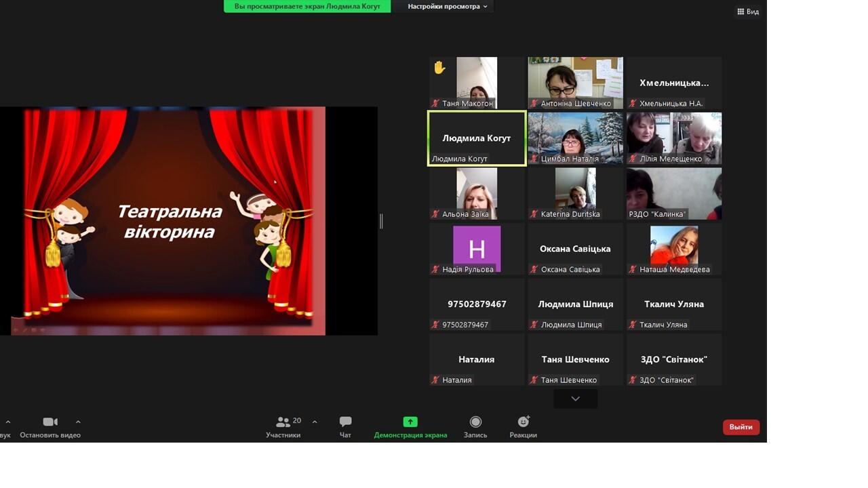Click muted mic icon beside Наташа Медведева

coord(633,270)
